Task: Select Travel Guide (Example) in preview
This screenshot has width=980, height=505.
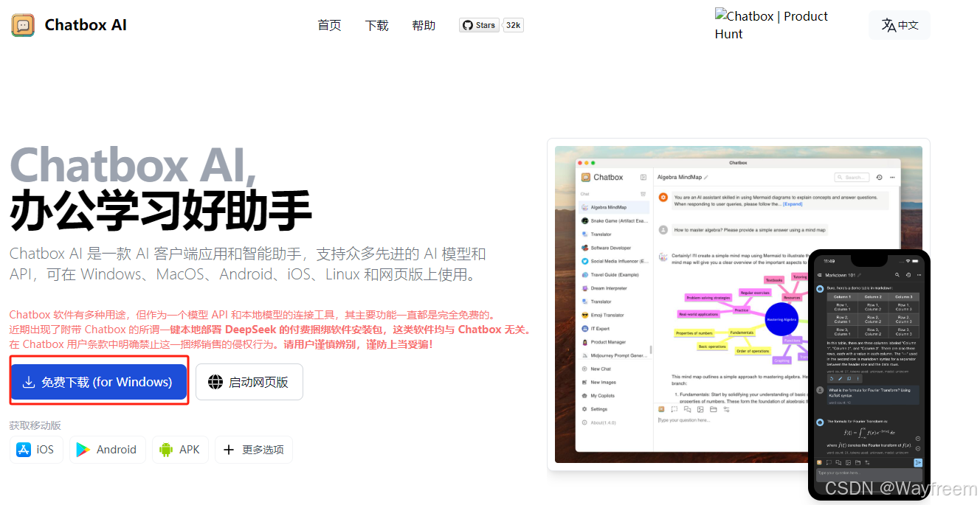Action: (614, 275)
